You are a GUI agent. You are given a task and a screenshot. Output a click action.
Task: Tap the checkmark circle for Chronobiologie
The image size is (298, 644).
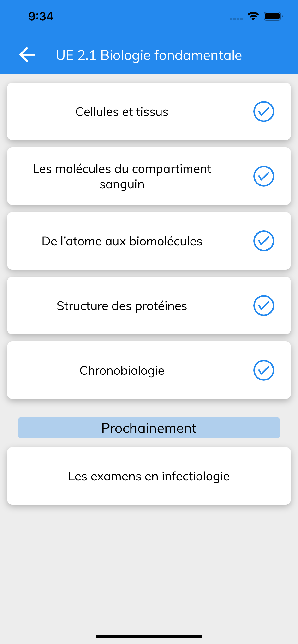point(264,370)
